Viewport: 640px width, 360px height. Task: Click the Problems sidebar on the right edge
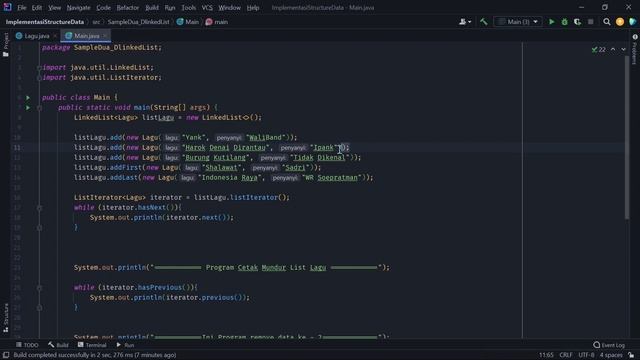click(x=634, y=49)
